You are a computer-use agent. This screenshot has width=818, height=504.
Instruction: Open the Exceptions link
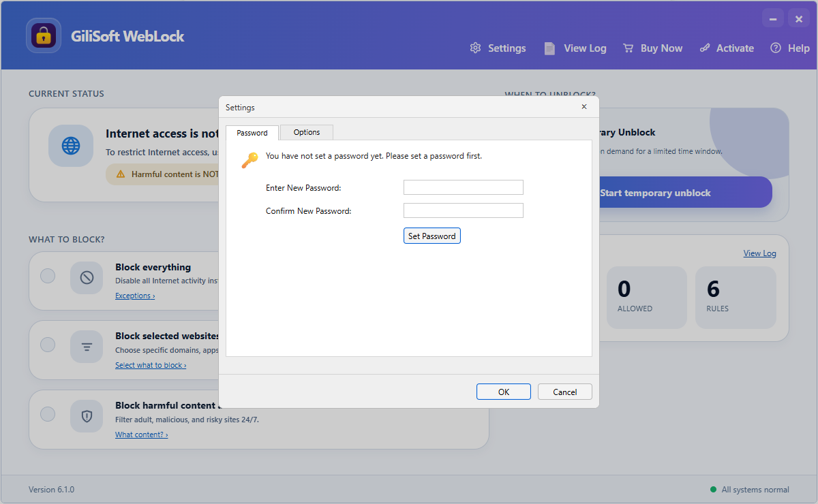[x=135, y=296]
